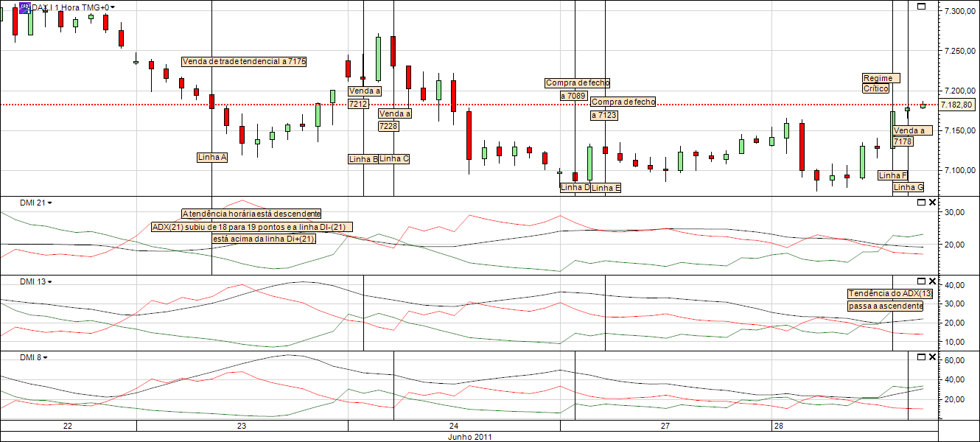980x442 pixels.
Task: Click the 'Regime' annotation label
Action: click(x=881, y=78)
